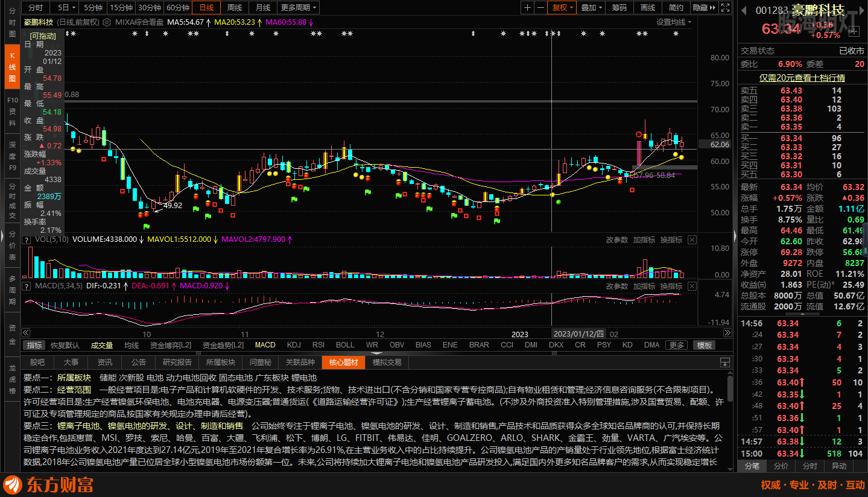Click the 可拖动 data box handle
This screenshot has height=497, width=868.
coord(43,36)
